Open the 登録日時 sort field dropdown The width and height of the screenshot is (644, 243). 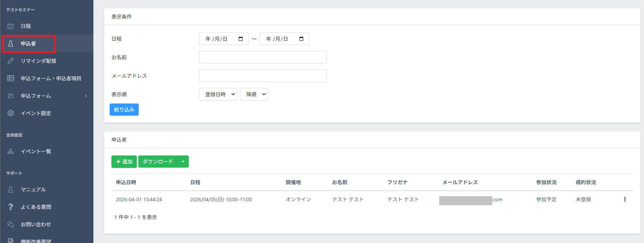pyautogui.click(x=218, y=94)
